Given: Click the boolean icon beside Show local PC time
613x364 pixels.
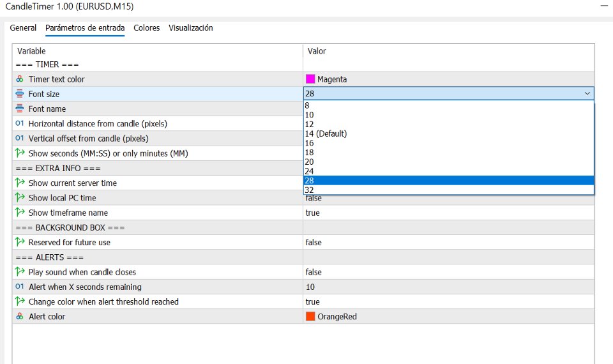Looking at the screenshot, I should tap(20, 197).
